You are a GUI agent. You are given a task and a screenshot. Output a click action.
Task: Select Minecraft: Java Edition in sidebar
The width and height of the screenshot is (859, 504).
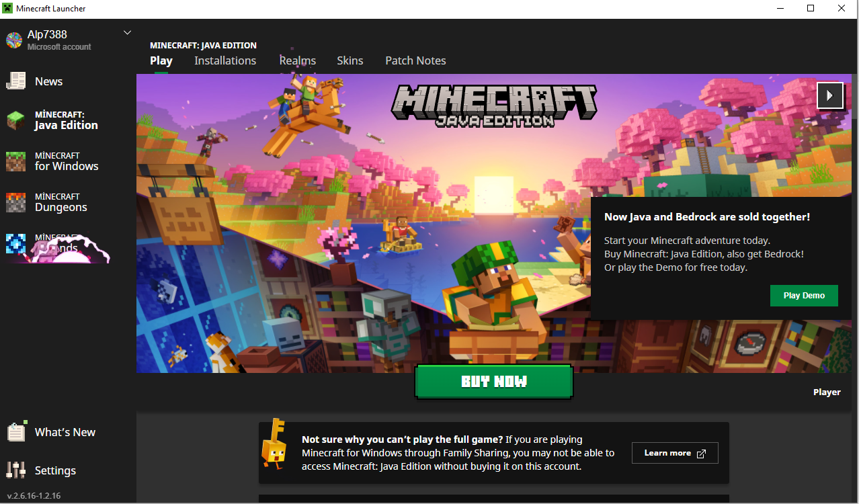[52, 120]
